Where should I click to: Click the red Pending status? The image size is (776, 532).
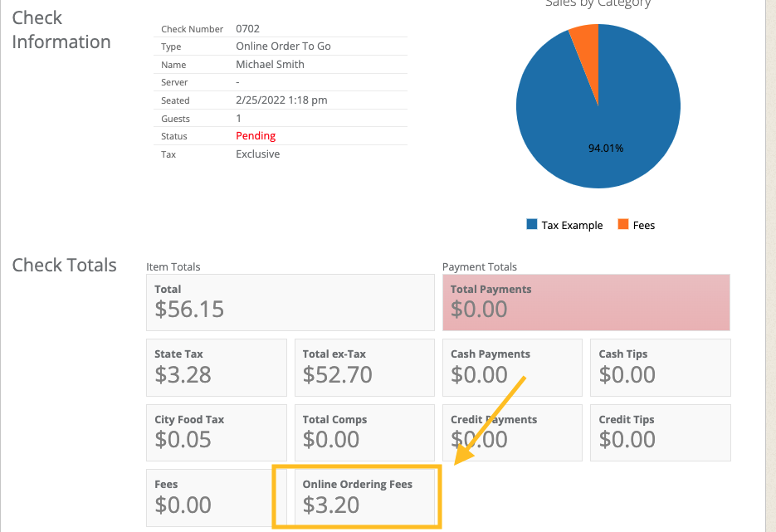(x=256, y=135)
